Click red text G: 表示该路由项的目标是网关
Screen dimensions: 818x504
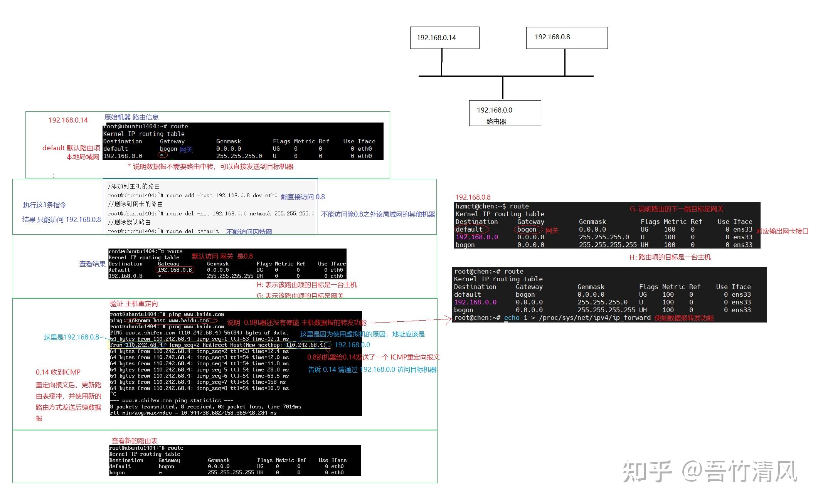point(300,296)
